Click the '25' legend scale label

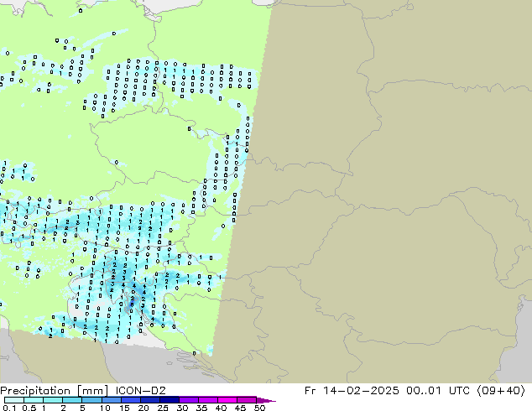163,408
